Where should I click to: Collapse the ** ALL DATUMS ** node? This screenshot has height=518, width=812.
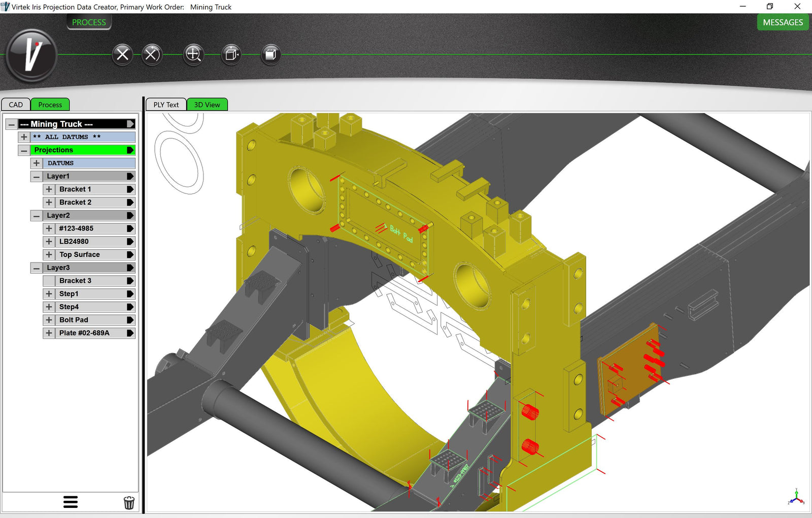[23, 137]
